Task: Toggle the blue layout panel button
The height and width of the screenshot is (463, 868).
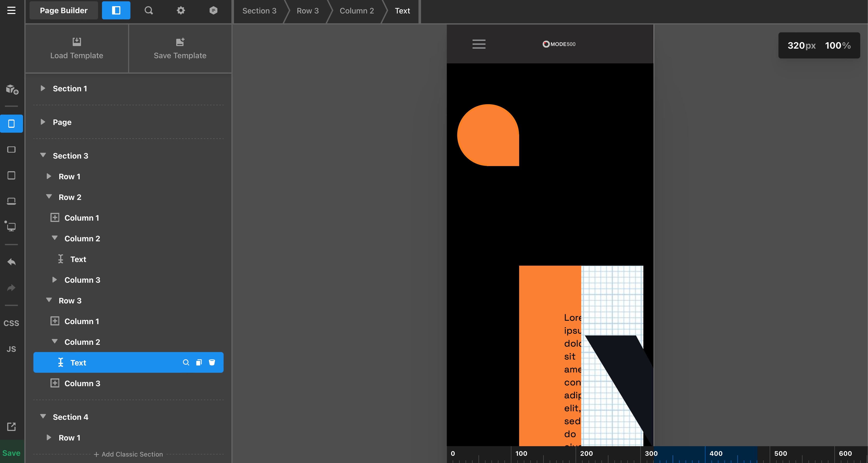Action: (116, 10)
